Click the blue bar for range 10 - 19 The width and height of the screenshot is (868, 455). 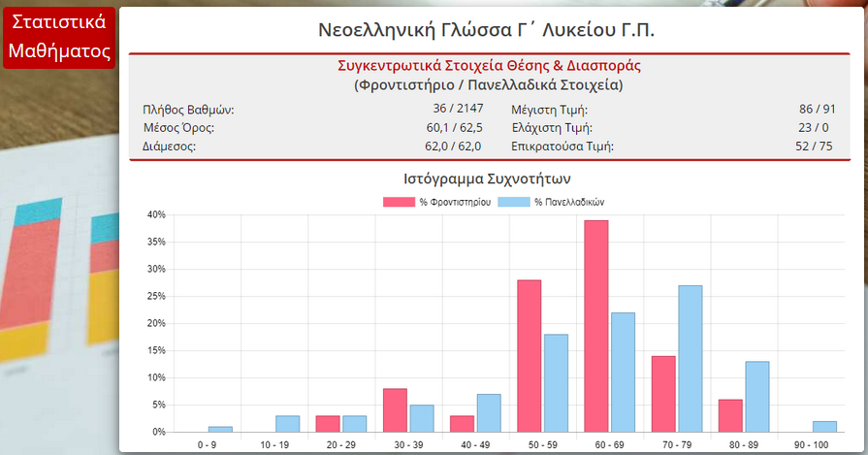coord(287,423)
